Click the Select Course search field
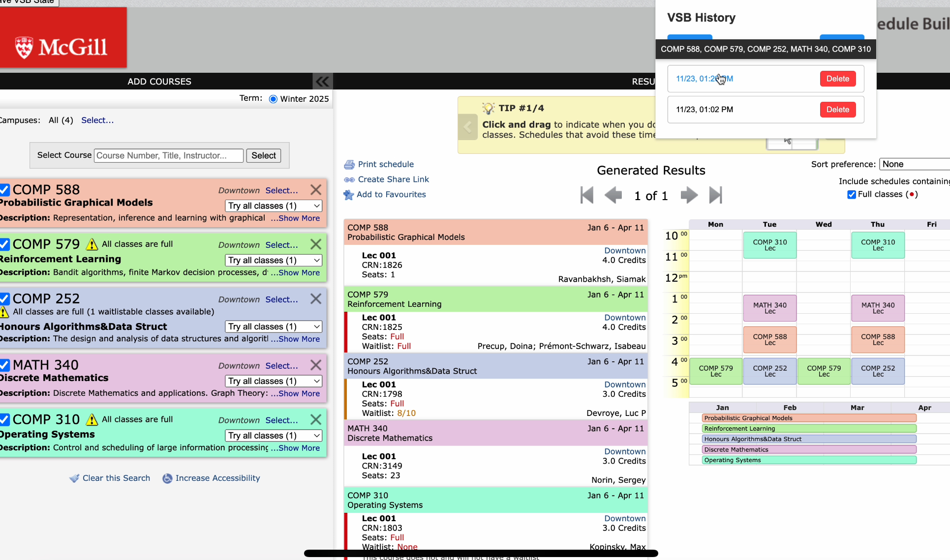This screenshot has height=560, width=950. coord(169,155)
